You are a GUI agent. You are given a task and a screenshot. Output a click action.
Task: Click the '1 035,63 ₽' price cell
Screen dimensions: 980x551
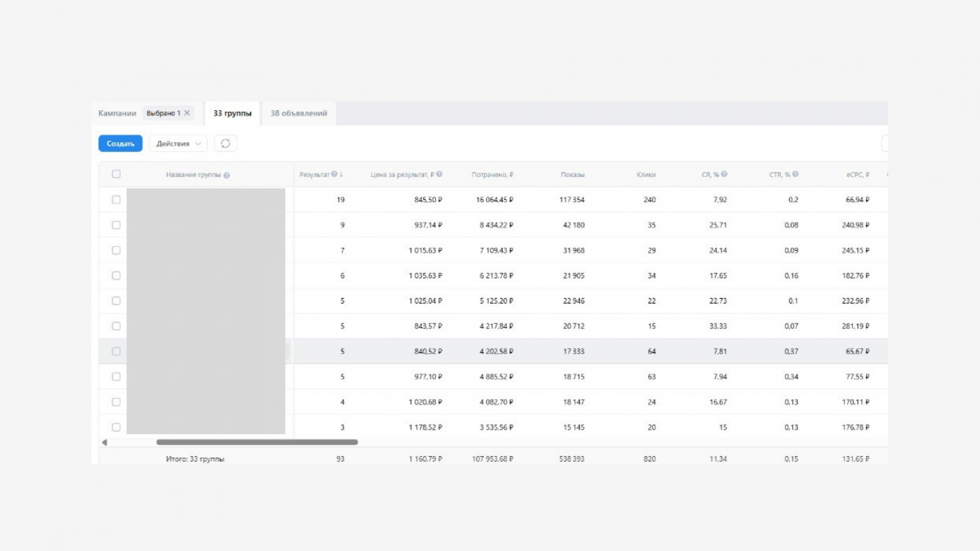pyautogui.click(x=426, y=275)
